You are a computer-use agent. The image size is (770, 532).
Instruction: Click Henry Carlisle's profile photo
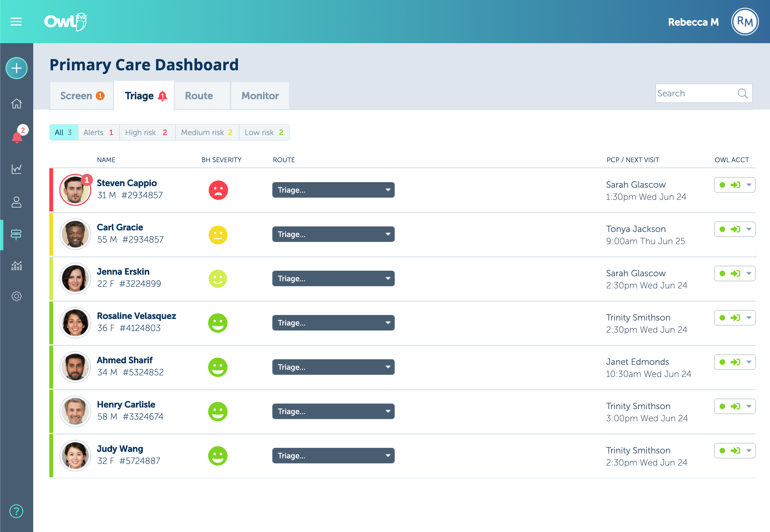point(75,411)
